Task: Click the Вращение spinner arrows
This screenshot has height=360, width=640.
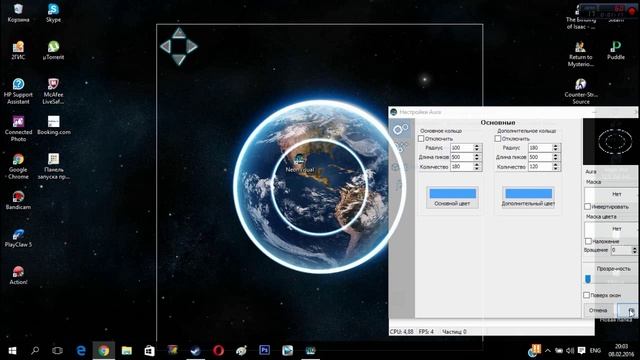Action: point(634,250)
